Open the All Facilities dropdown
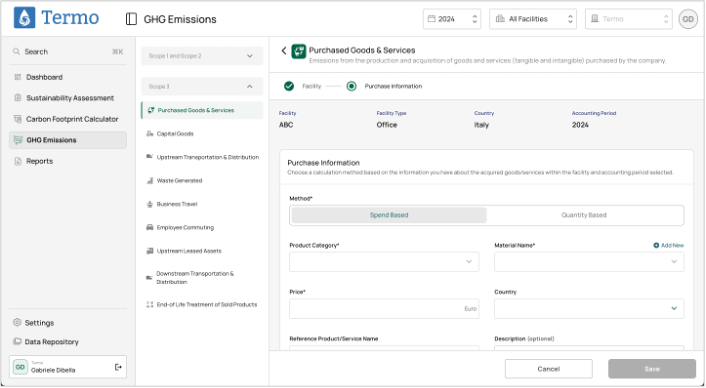This screenshot has height=388, width=706. tap(533, 19)
